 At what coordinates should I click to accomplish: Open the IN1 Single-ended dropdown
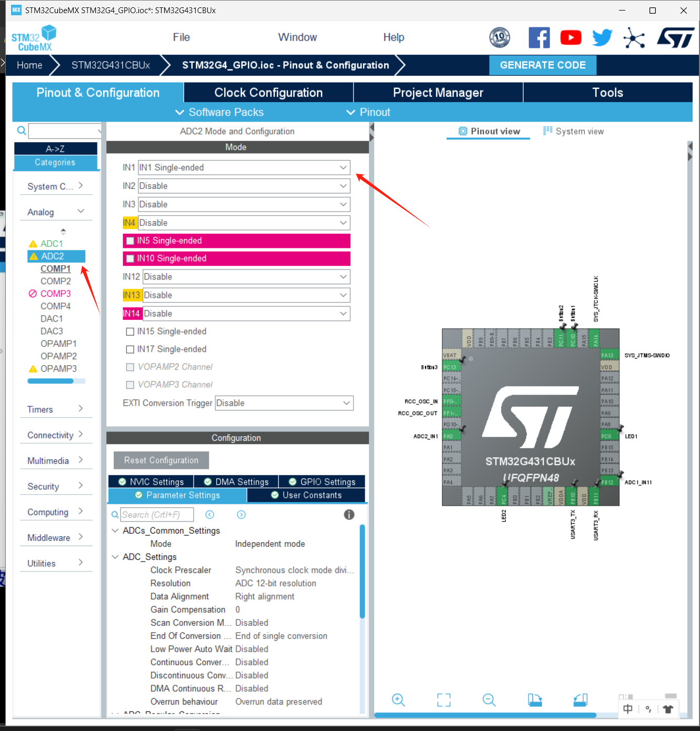coord(244,167)
